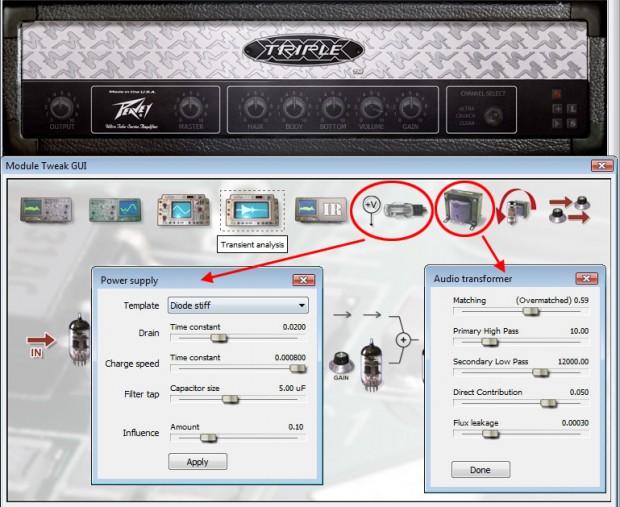The width and height of the screenshot is (620, 507).
Task: Click the amp OUTPUT knob
Action: tap(62, 108)
